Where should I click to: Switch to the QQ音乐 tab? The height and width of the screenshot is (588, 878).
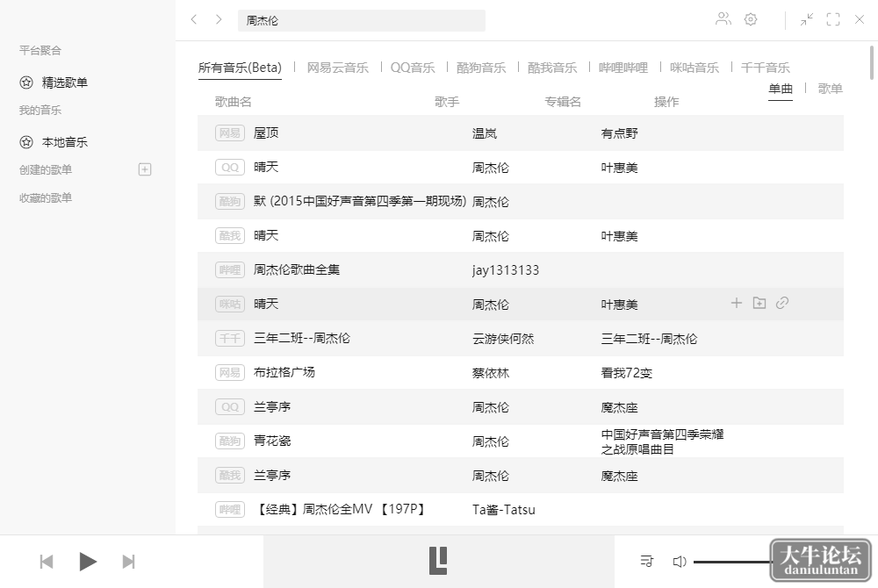413,68
